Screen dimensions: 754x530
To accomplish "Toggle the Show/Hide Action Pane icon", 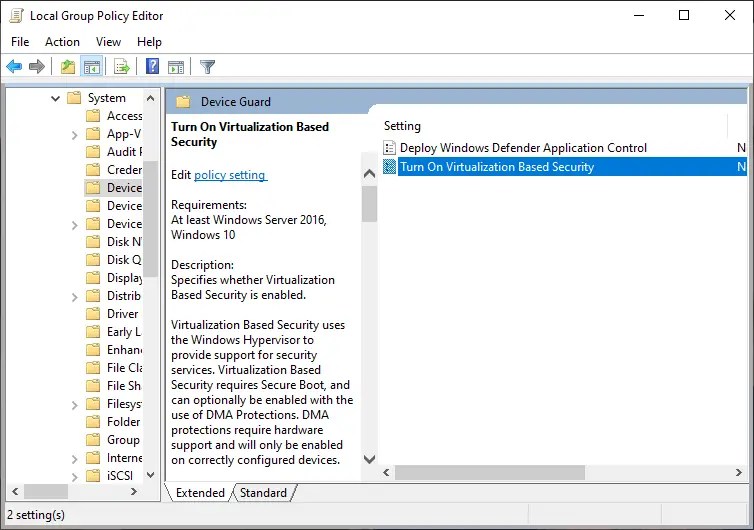I will [x=176, y=67].
